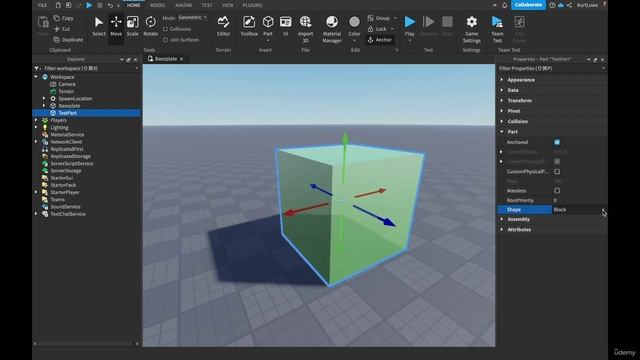
Task: Open the FILE menu
Action: (x=42, y=5)
